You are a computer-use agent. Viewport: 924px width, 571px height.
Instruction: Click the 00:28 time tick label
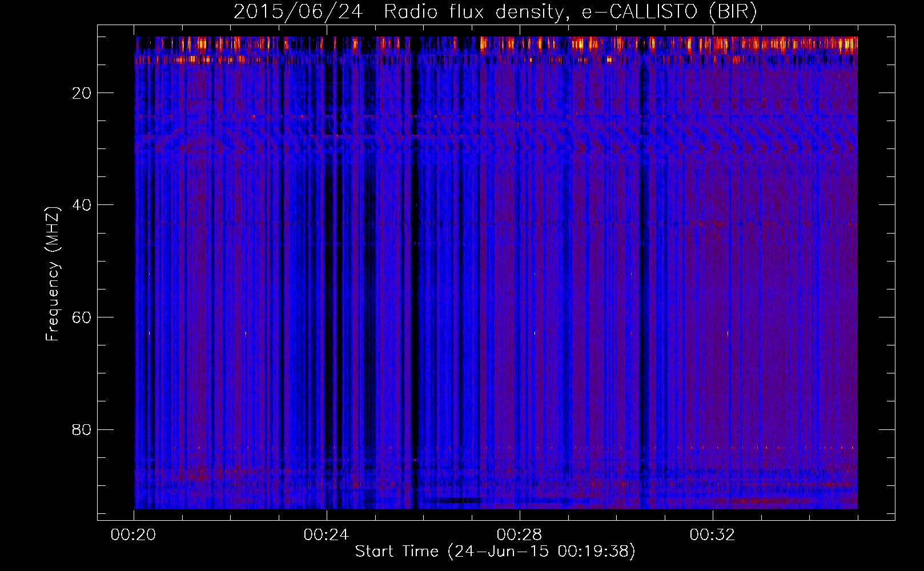(x=519, y=535)
